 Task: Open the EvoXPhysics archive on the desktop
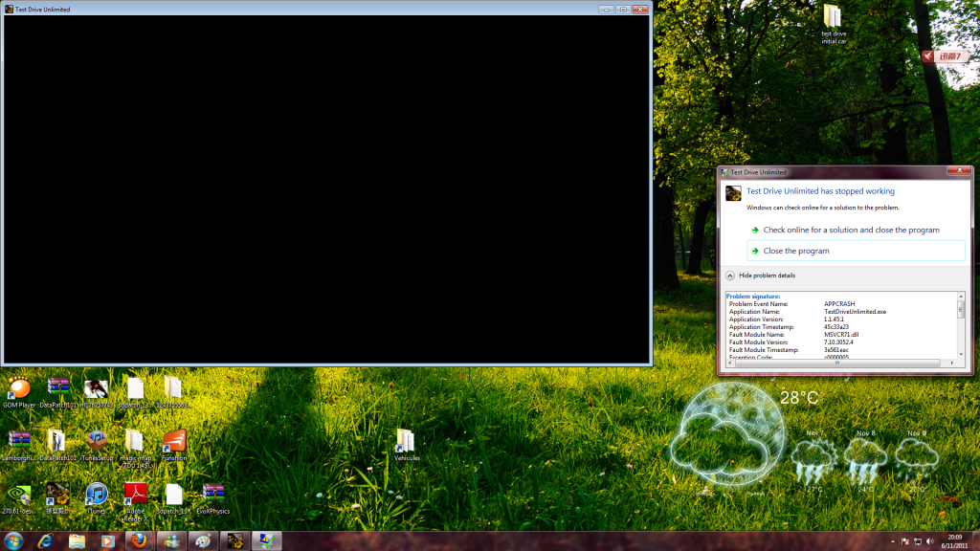point(213,494)
